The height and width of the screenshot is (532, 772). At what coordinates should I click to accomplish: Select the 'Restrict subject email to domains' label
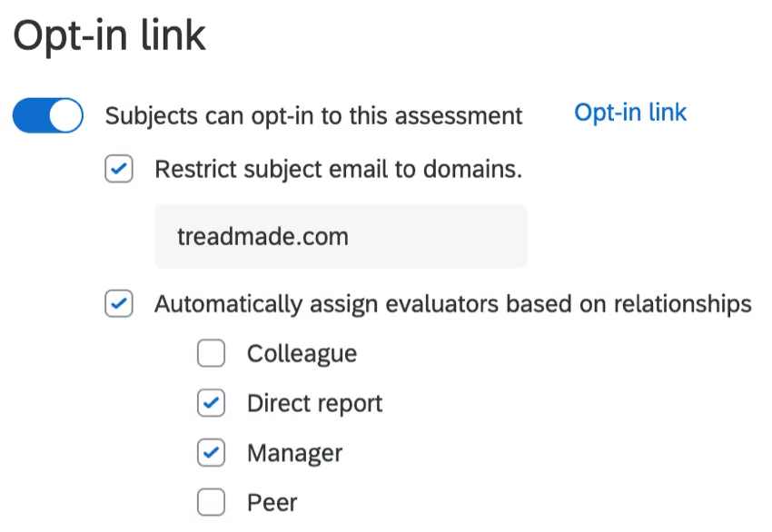click(339, 170)
